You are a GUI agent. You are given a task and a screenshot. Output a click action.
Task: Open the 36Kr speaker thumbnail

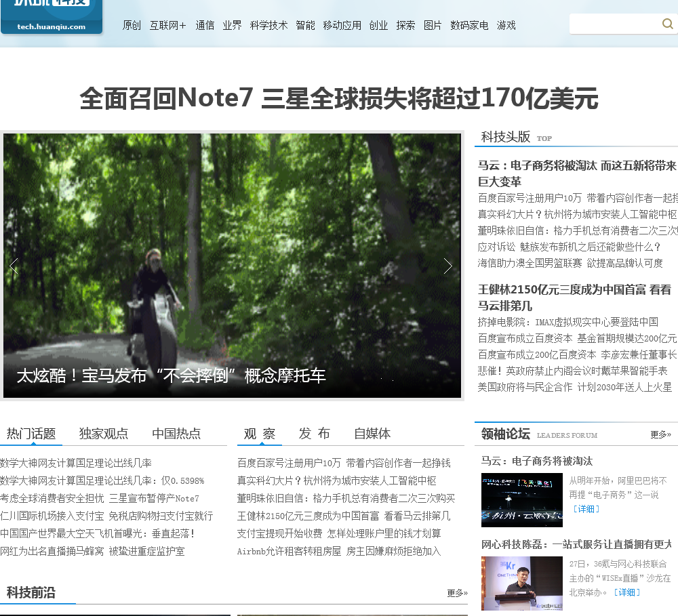point(522,583)
